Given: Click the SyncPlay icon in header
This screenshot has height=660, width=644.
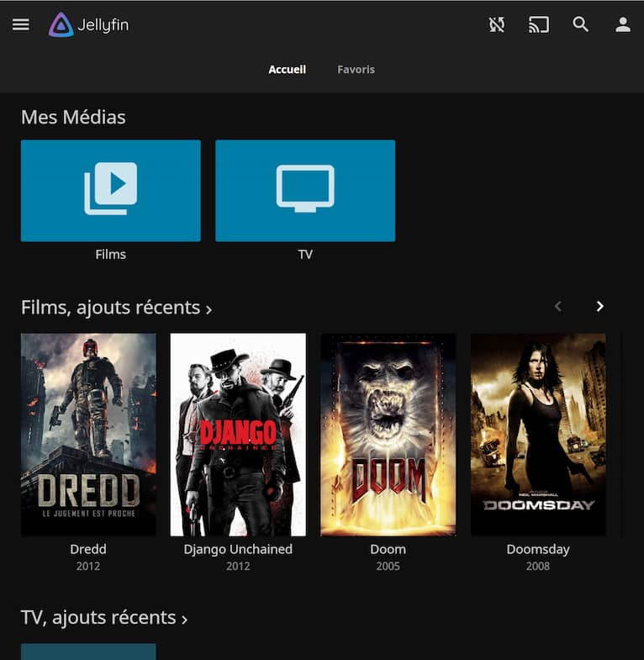Looking at the screenshot, I should coord(497,24).
